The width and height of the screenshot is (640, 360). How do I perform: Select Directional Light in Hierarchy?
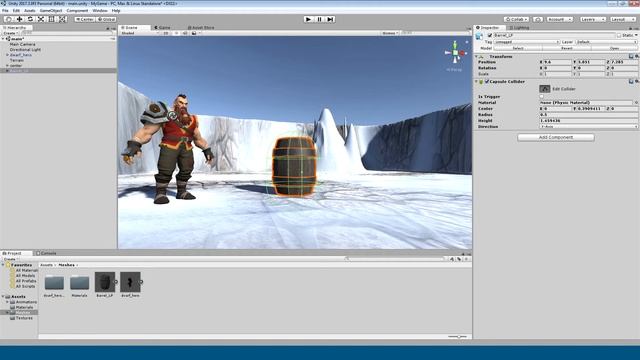point(25,49)
